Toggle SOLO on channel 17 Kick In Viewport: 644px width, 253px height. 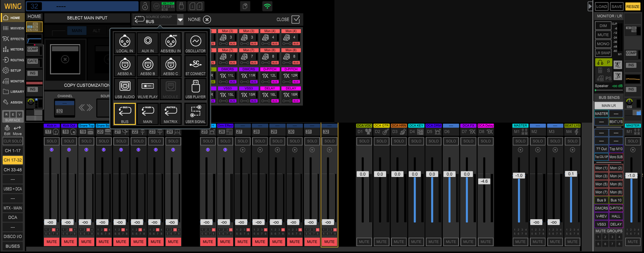51,141
